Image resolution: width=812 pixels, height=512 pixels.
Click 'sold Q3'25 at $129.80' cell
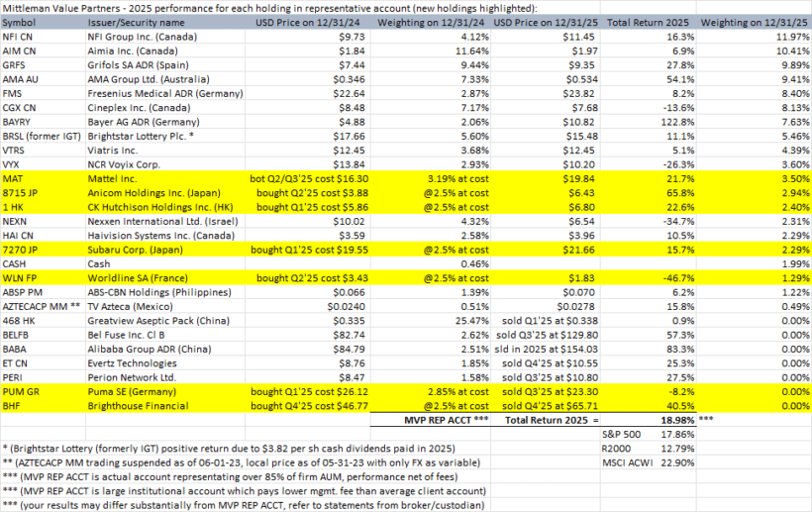point(546,336)
